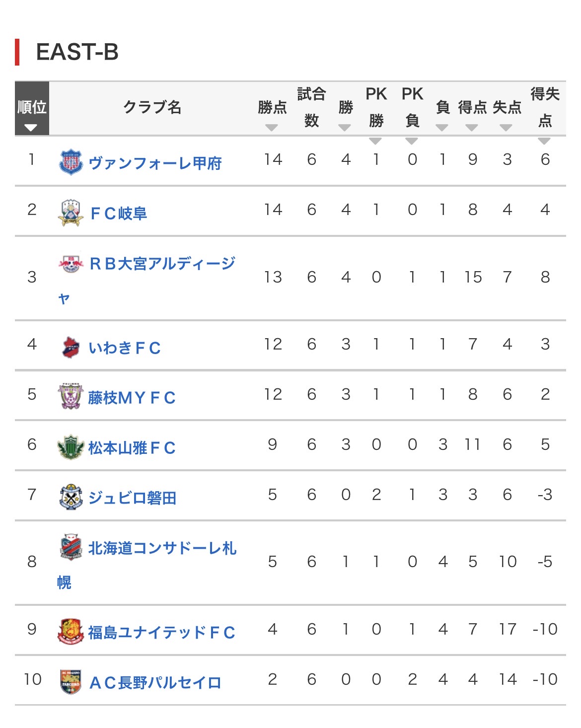Screen dimensions: 581x728
Task: Click the FC Gifu club crest icon
Action: pos(71,213)
